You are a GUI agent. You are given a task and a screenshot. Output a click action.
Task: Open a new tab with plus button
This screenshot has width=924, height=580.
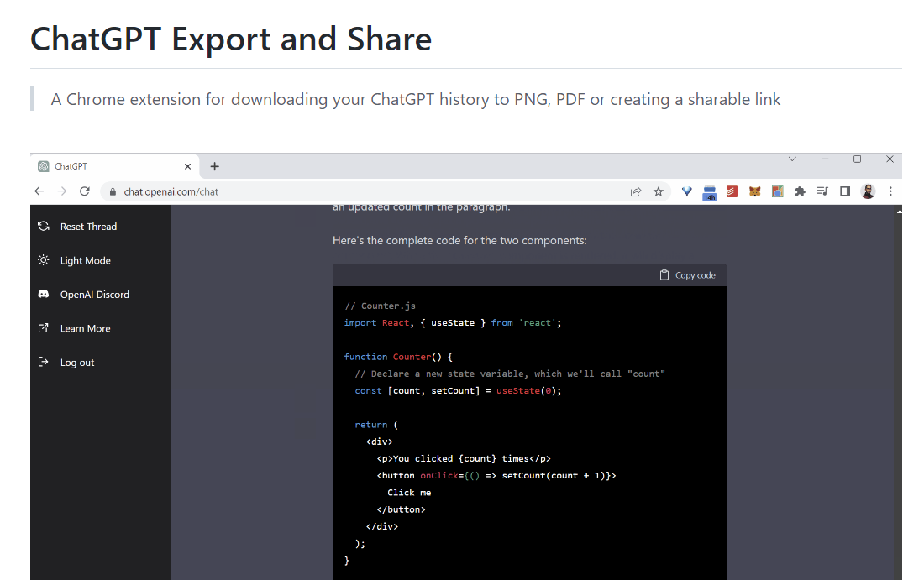215,166
